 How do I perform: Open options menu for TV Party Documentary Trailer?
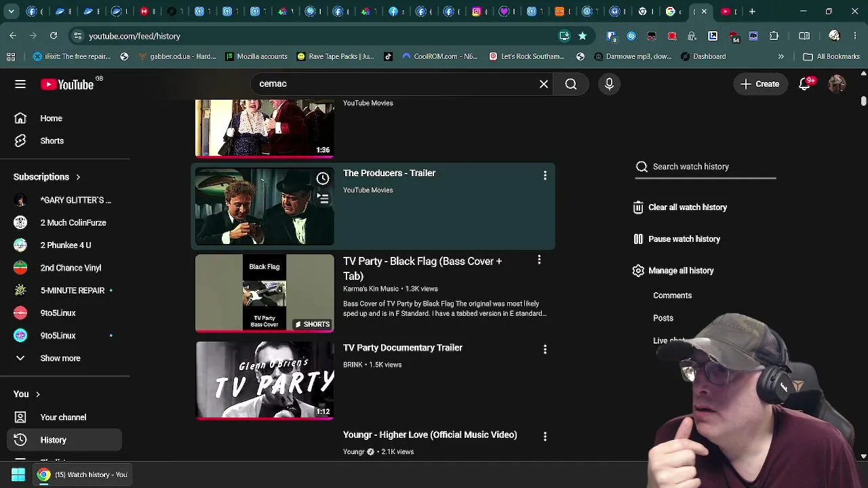pyautogui.click(x=545, y=349)
